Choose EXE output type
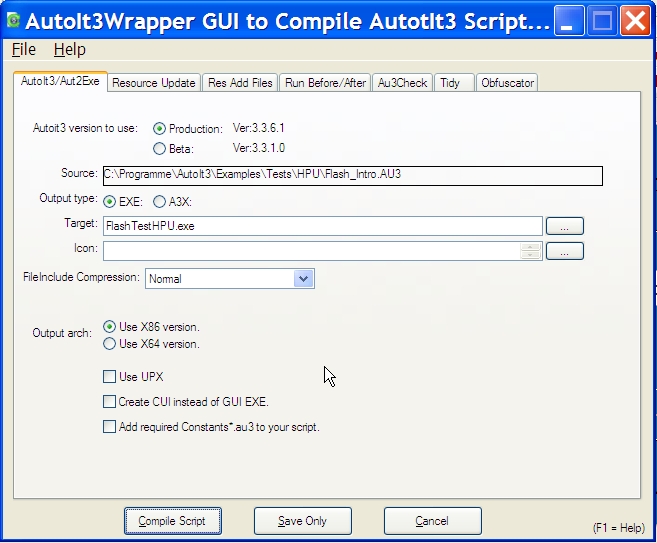Screen dimensions: 657x543 (110, 201)
